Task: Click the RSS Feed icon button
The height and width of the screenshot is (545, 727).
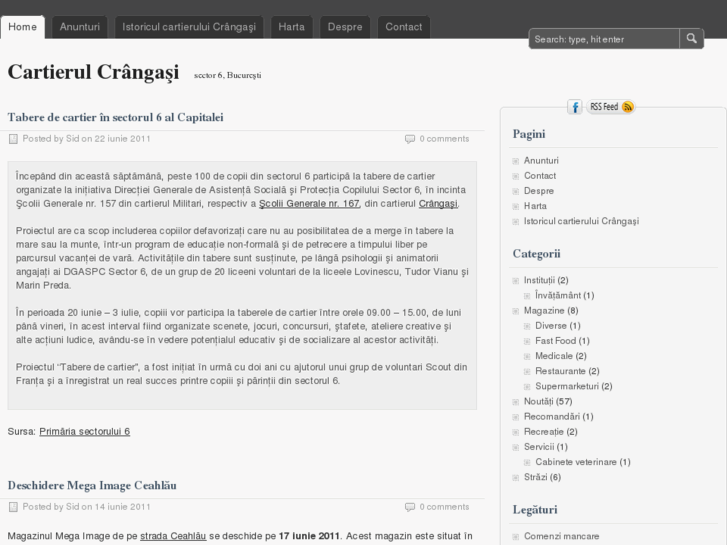Action: (x=610, y=107)
